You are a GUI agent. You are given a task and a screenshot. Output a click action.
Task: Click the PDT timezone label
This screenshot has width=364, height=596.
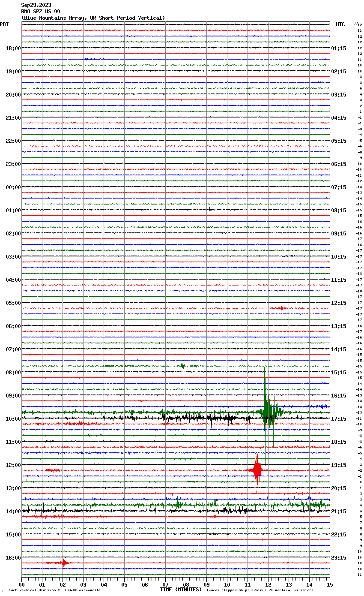pyautogui.click(x=4, y=24)
